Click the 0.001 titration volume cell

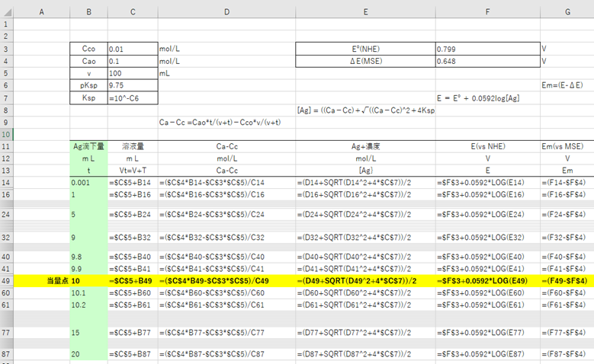(x=88, y=182)
